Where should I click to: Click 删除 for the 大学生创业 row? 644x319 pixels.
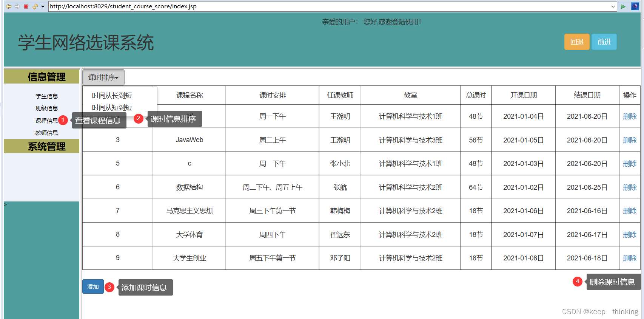630,258
